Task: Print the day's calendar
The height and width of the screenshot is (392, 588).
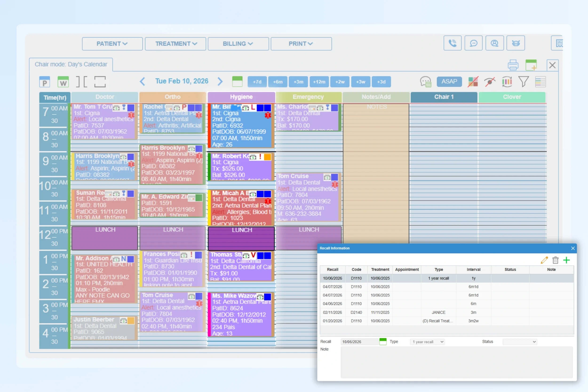Action: [513, 65]
